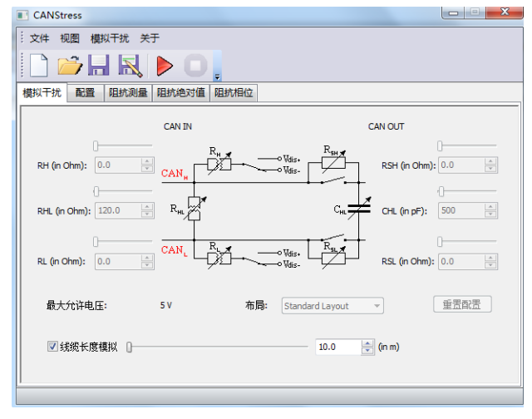Switch to the 阻抗相位 tab

234,92
